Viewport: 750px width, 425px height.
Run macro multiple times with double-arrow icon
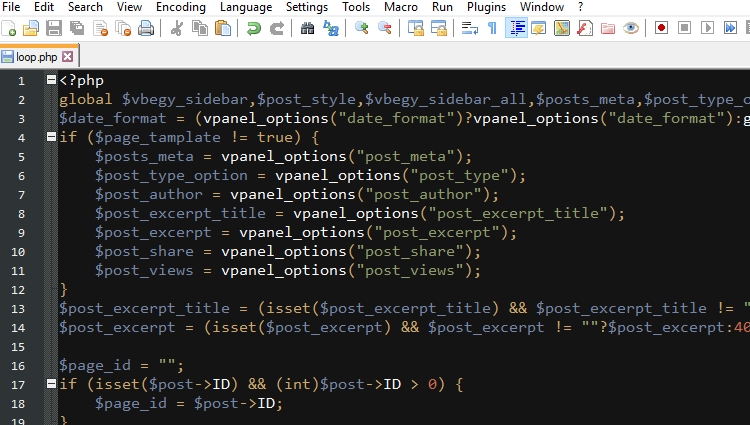pos(730,28)
